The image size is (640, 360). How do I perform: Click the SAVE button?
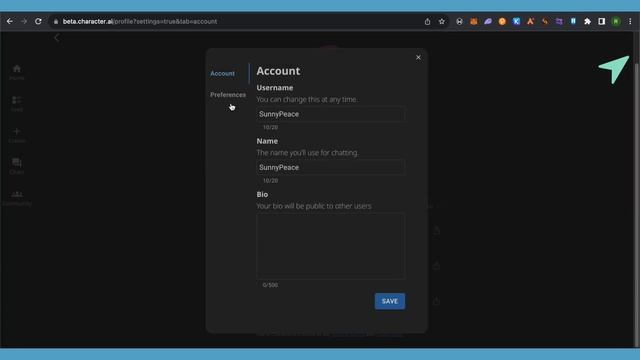[x=390, y=301]
